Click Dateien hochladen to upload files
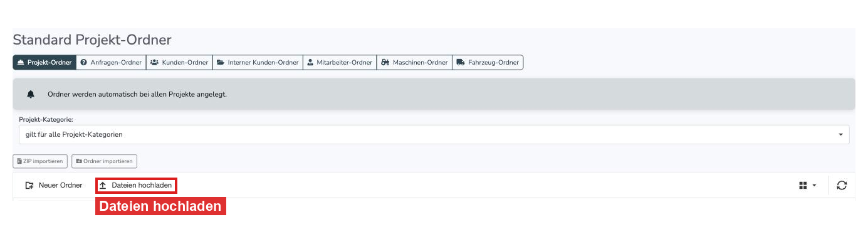Screen dimensions: 868x229 click(x=136, y=185)
